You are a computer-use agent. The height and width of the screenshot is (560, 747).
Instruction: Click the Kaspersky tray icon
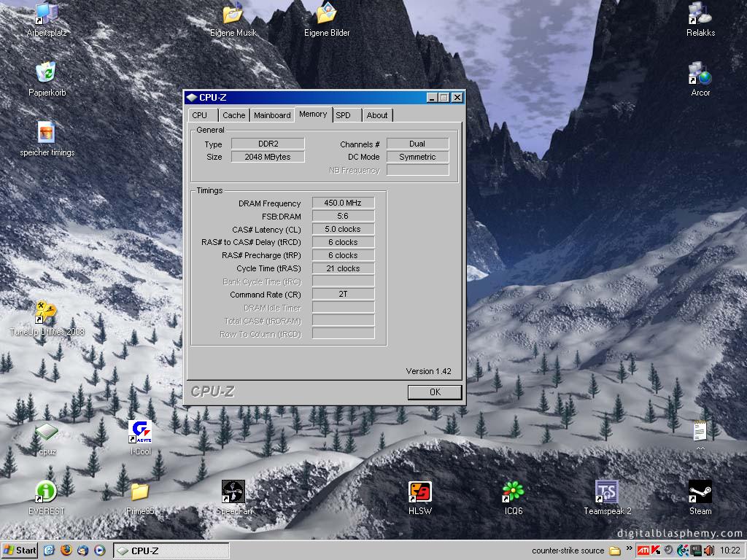[x=656, y=551]
